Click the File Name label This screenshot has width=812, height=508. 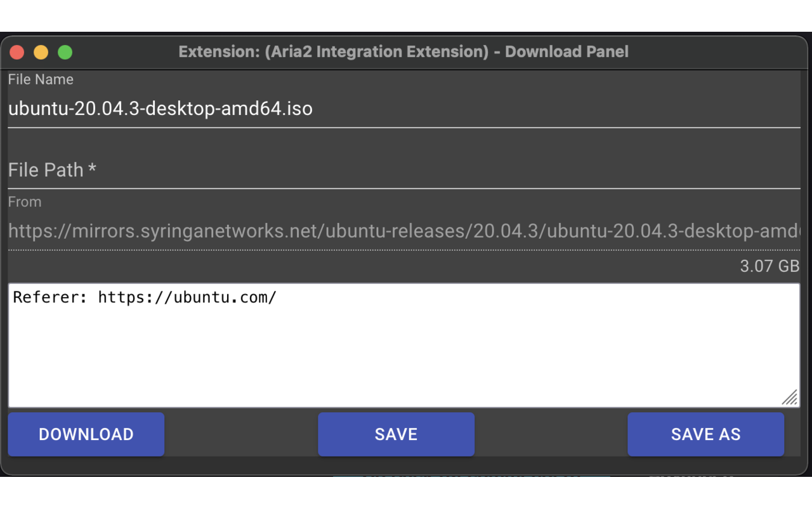point(41,79)
